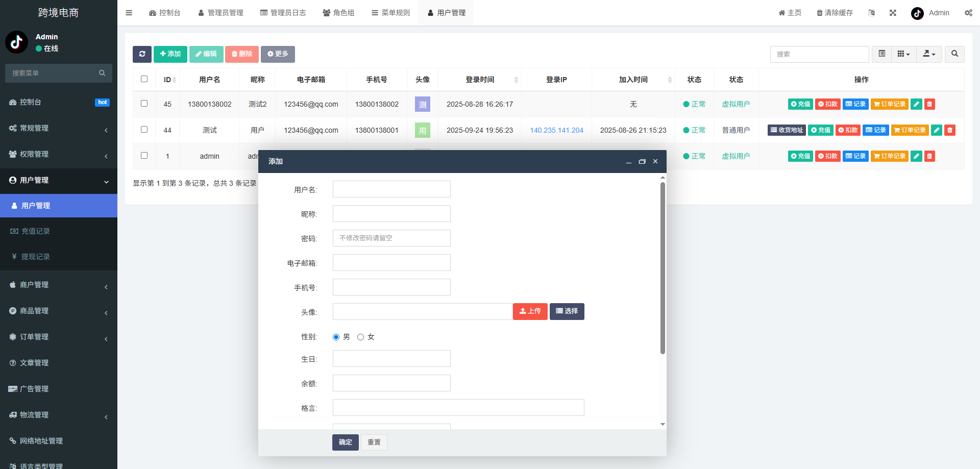
Task: Click the edit pencil icon on user 测试's row
Action: coord(936,130)
